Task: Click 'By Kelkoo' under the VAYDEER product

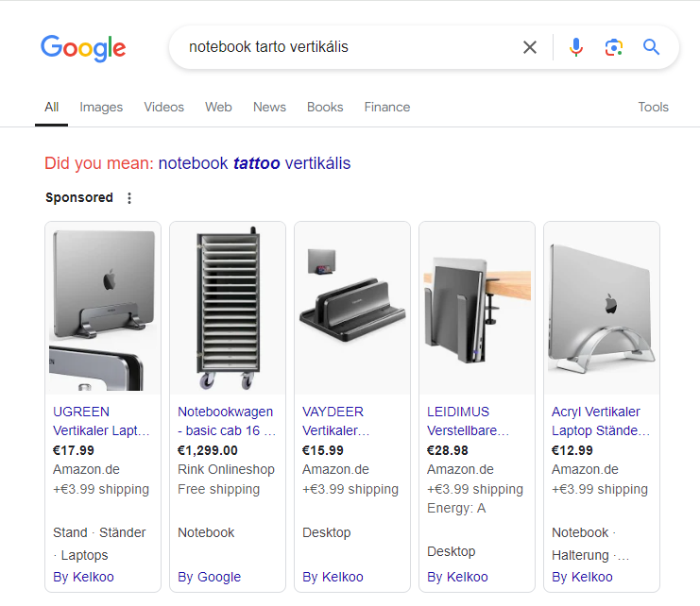Action: click(x=333, y=577)
